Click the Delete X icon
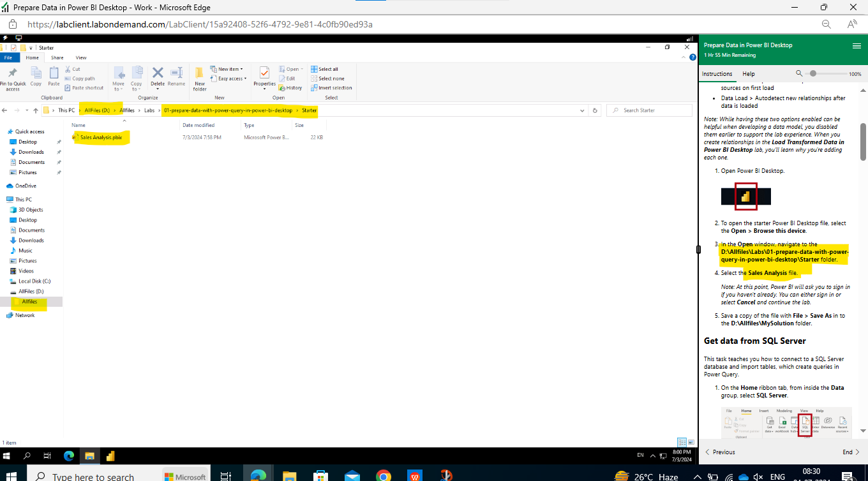Viewport: 868px width, 481px height. click(x=158, y=73)
